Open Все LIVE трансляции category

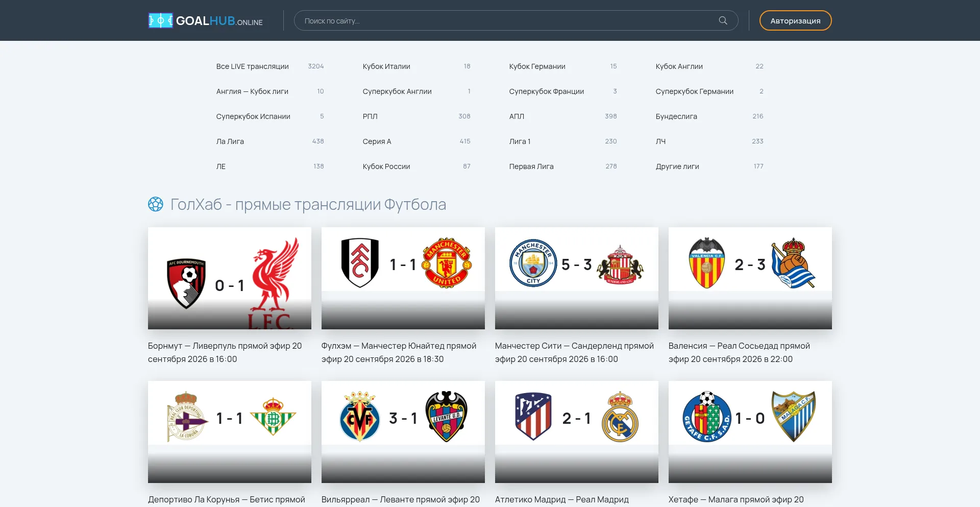(x=253, y=66)
